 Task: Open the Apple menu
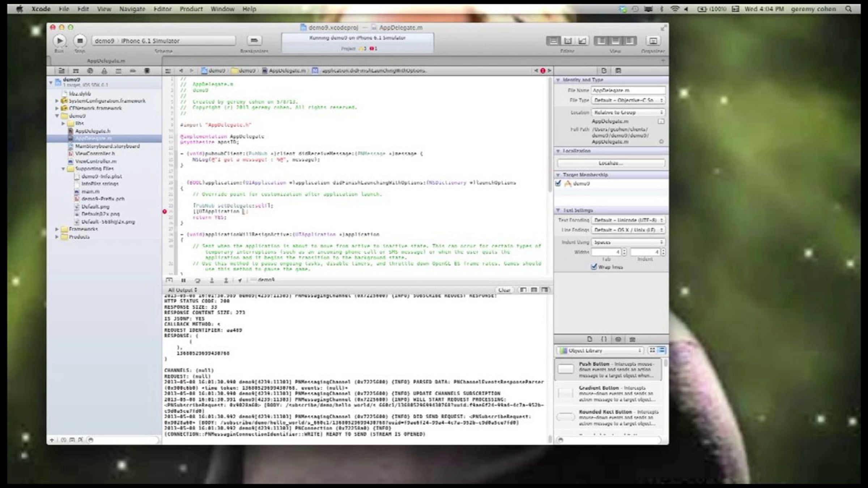click(20, 9)
